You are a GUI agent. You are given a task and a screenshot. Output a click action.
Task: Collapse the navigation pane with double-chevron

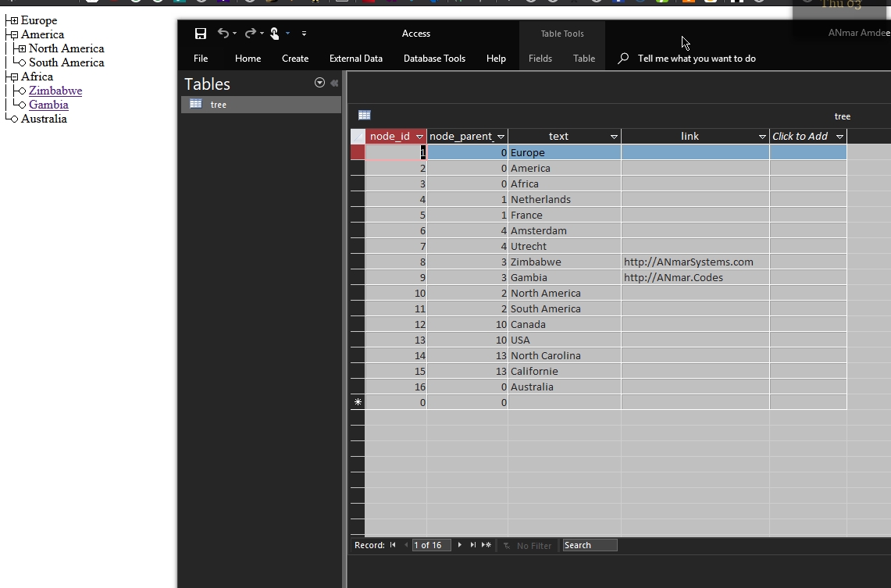(334, 83)
